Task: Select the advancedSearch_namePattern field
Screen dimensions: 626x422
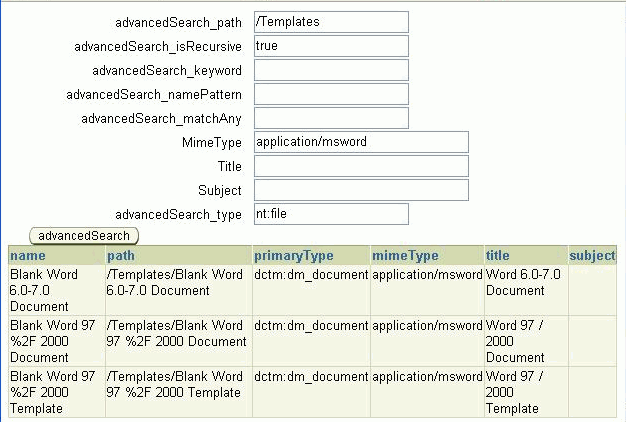Action: tap(331, 94)
